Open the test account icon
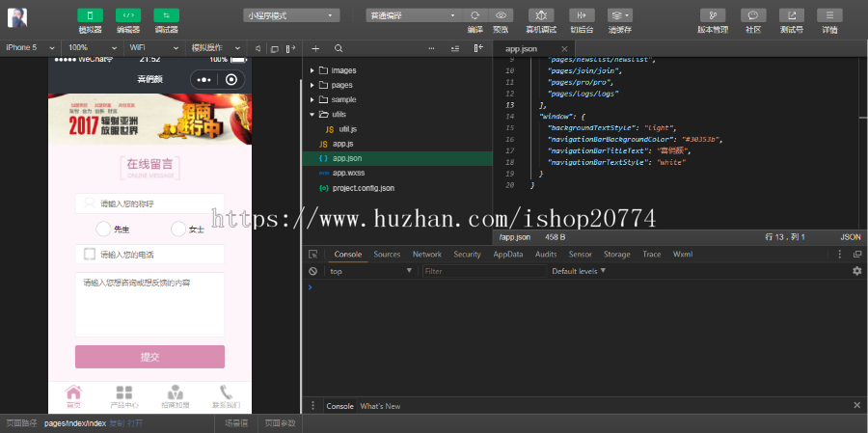 (x=792, y=15)
